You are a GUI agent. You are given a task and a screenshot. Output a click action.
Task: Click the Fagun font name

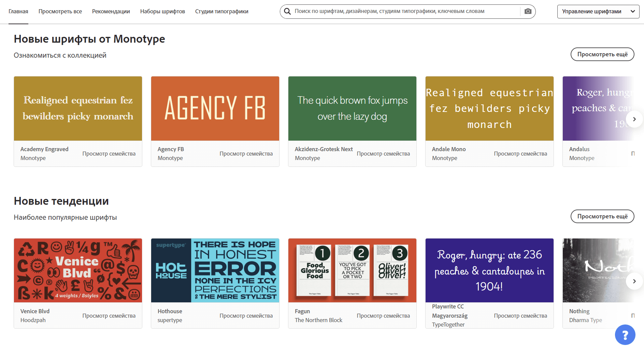point(302,311)
